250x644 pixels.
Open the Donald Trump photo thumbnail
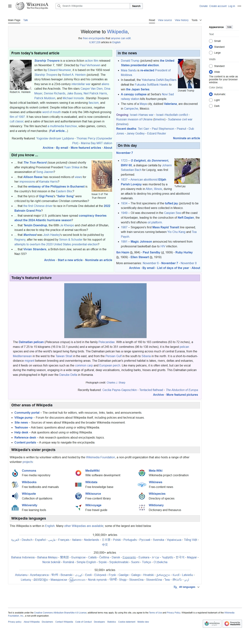(189, 74)
